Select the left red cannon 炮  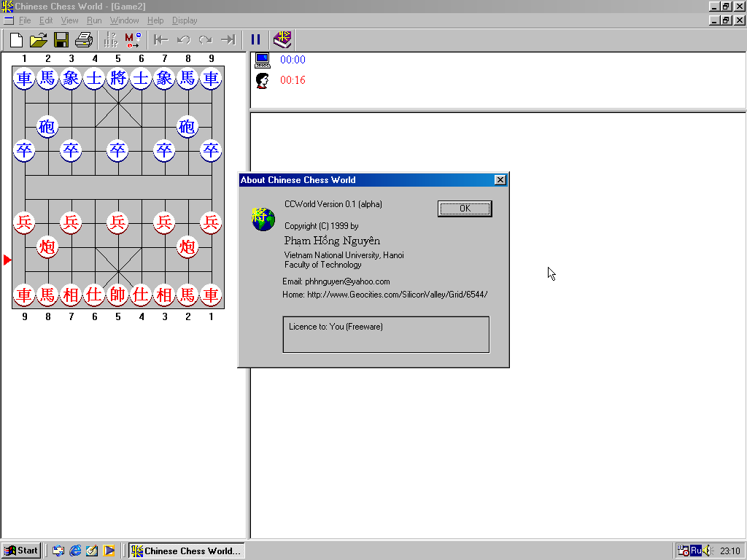(47, 246)
